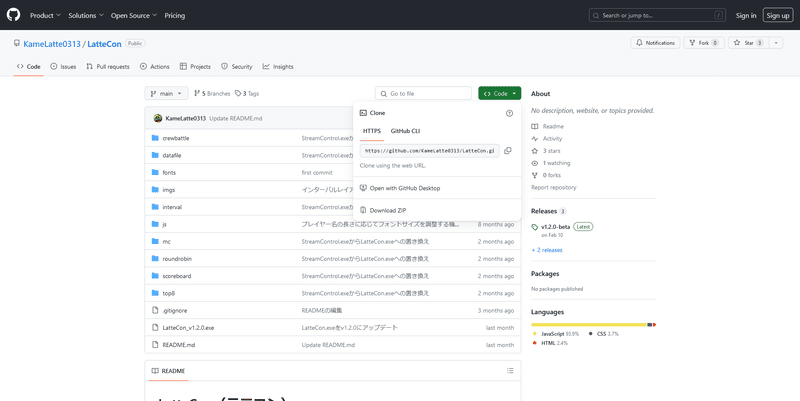Select the HTTPS clone tab
The image size is (800, 401).
click(x=372, y=131)
